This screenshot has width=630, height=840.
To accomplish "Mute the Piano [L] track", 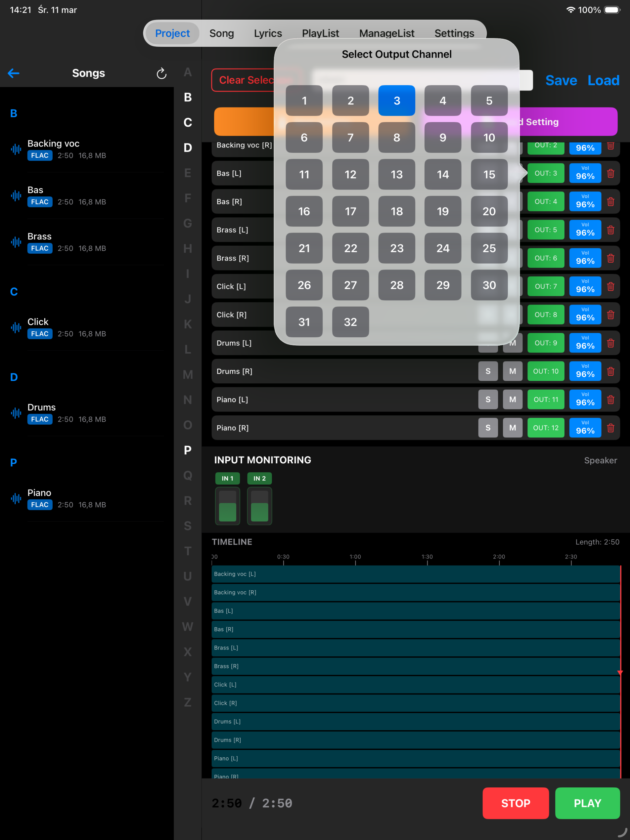I will [513, 399].
